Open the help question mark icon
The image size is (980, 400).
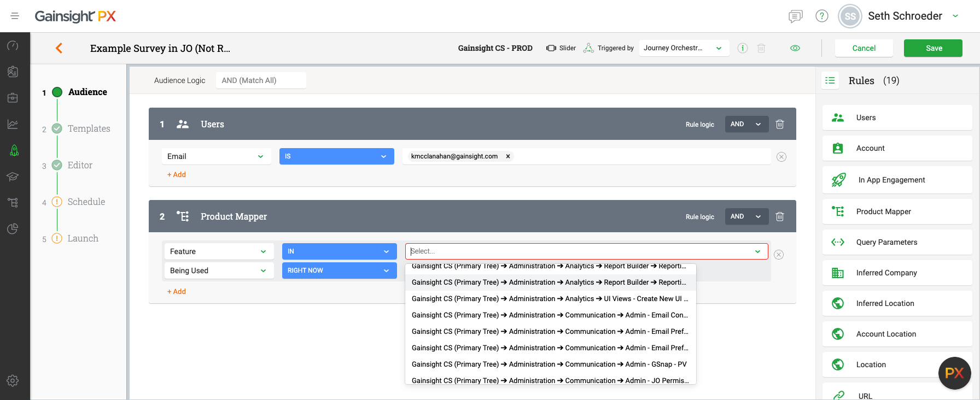pyautogui.click(x=821, y=16)
